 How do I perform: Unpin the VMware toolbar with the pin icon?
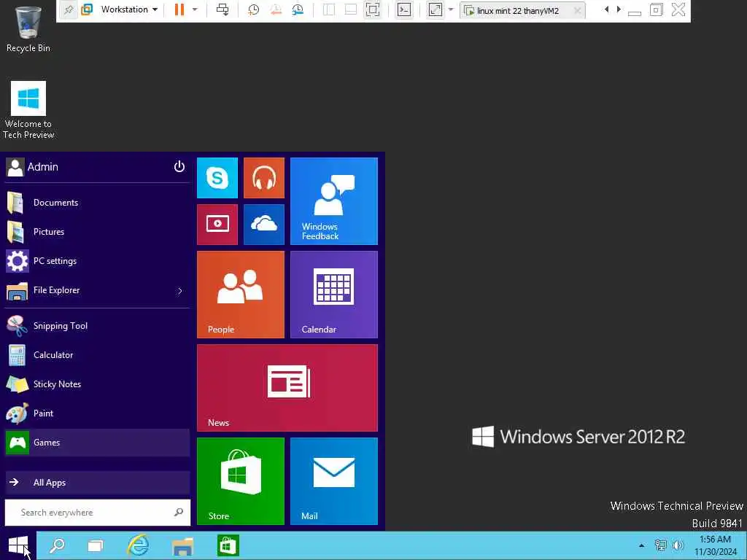(x=69, y=9)
